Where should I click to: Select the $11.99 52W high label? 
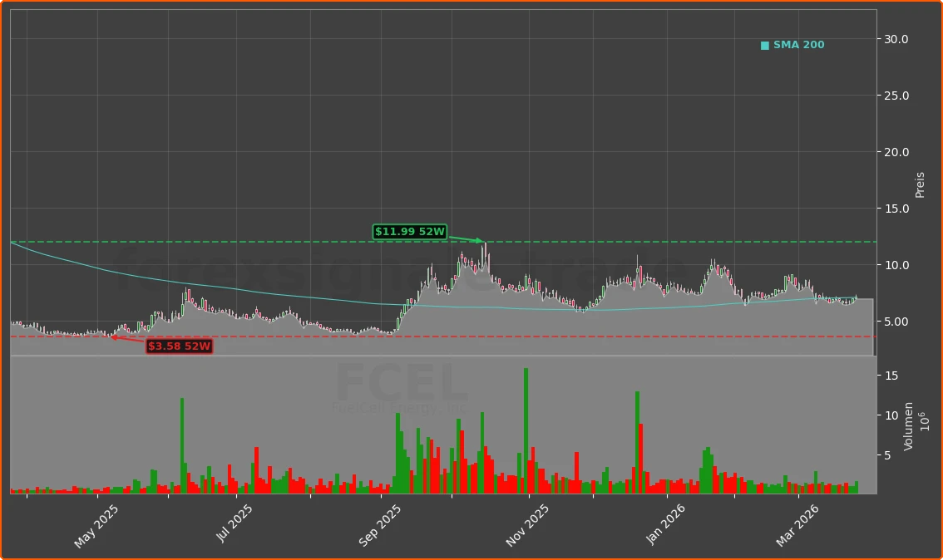pyautogui.click(x=410, y=231)
